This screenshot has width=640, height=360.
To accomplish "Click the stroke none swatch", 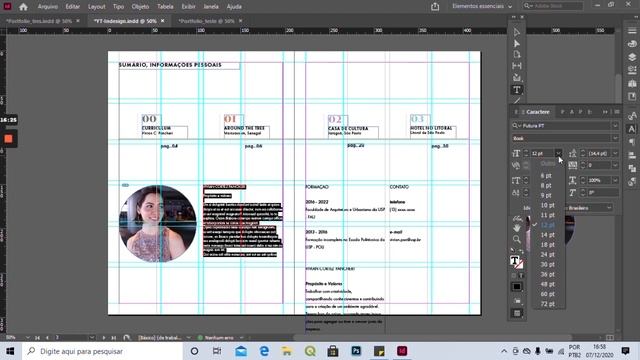I will (520, 265).
